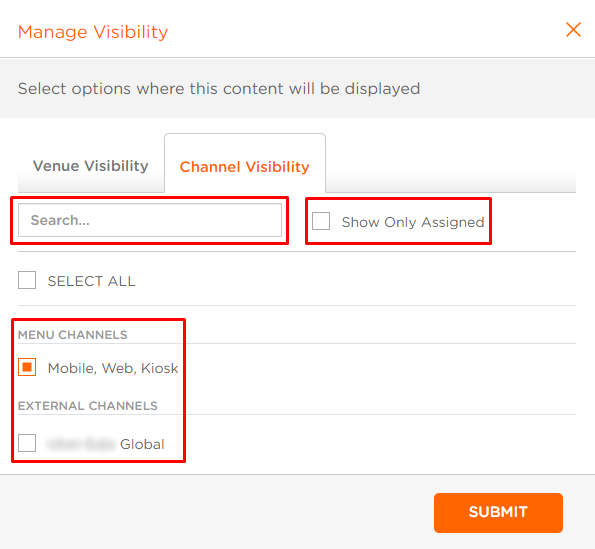Tick the SELECT ALL checkbox
This screenshot has width=595, height=549.
(27, 280)
